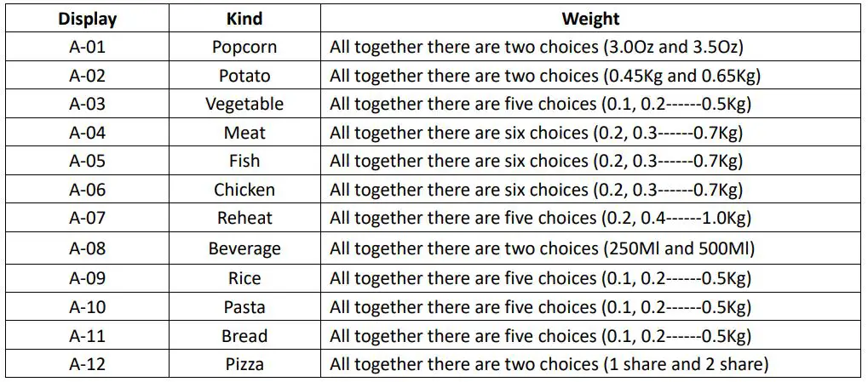Click the Kind column header
This screenshot has height=382, width=868.
point(244,18)
